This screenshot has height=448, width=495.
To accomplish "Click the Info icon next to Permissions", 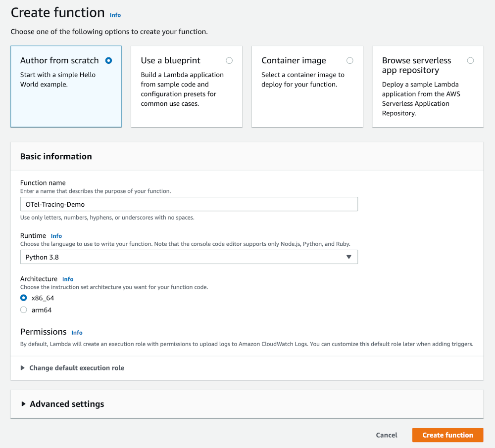I will (x=76, y=332).
